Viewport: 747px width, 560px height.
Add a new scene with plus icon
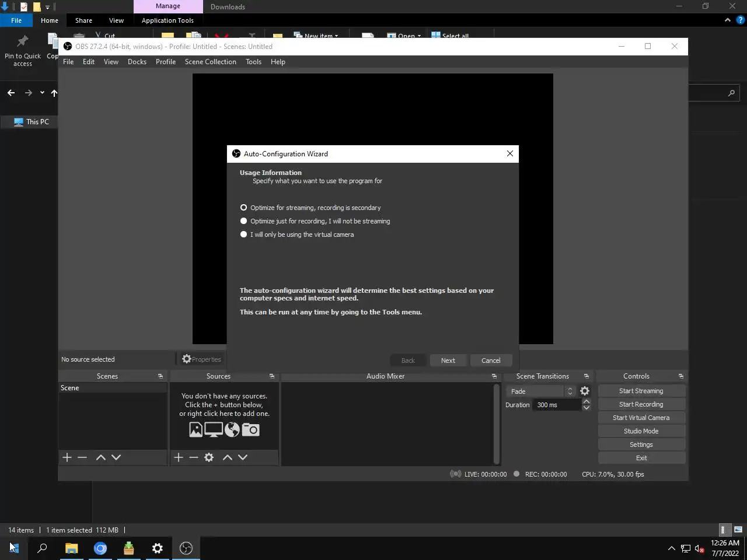pyautogui.click(x=67, y=457)
